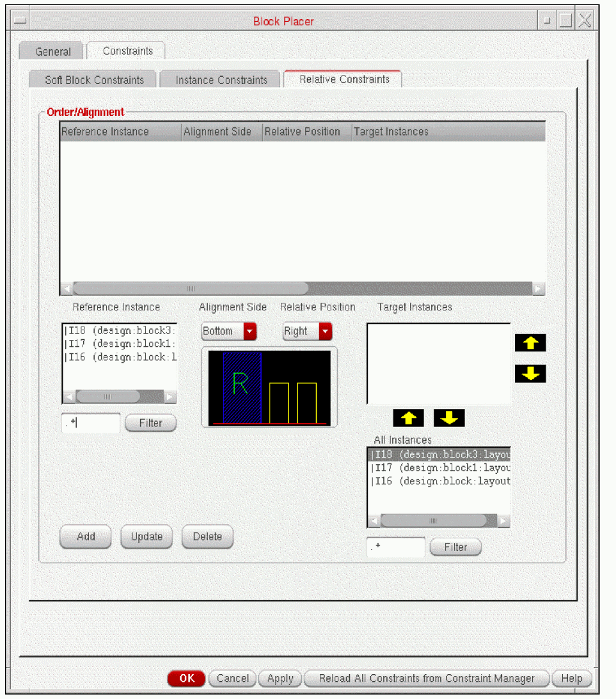Focus the All Instances filter text field
This screenshot has height=699, width=616.
coord(395,547)
